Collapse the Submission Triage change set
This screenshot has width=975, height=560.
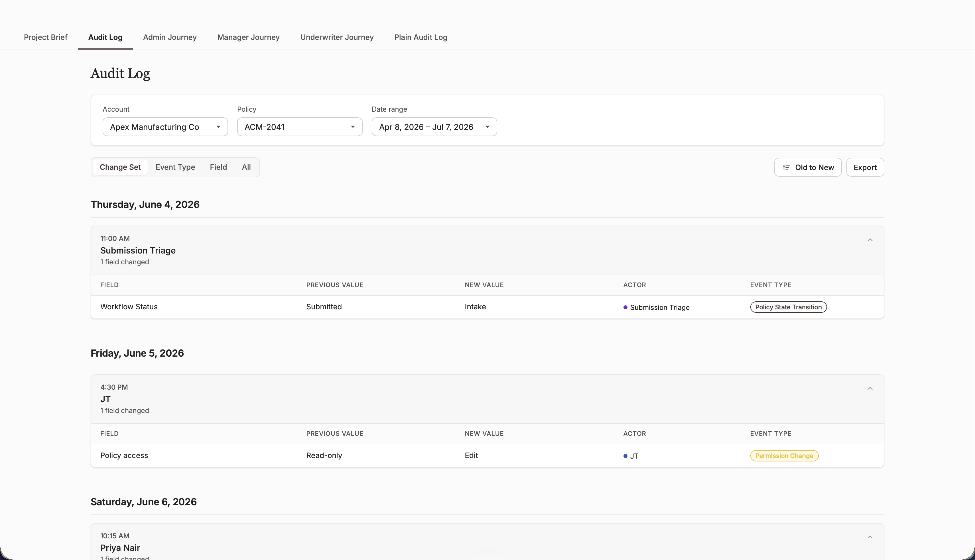[870, 240]
